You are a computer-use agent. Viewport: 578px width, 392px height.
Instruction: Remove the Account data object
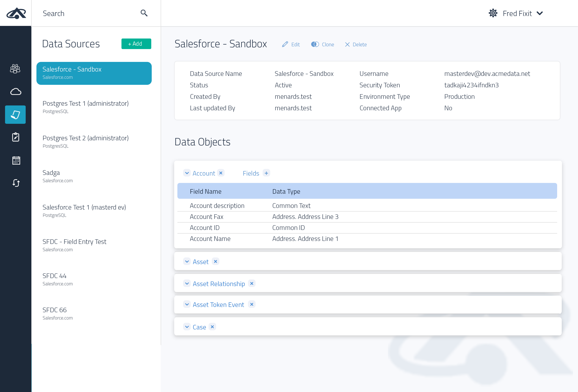click(221, 173)
